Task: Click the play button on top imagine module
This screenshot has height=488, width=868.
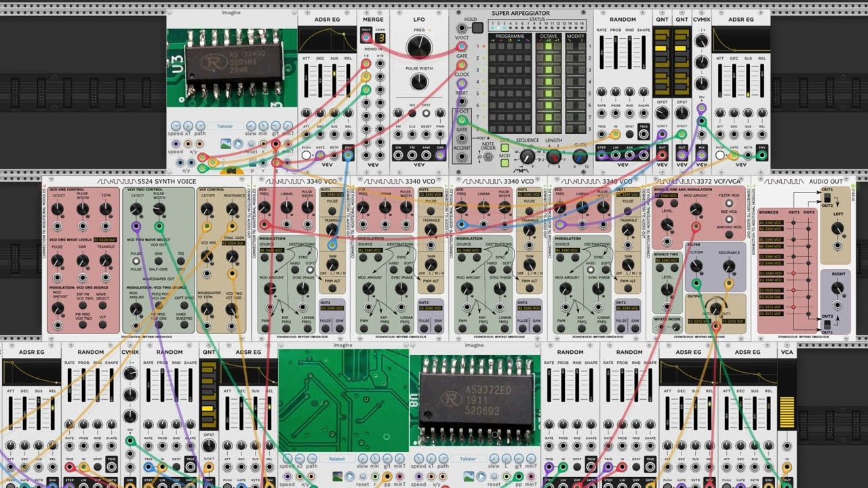Action: tap(238, 144)
